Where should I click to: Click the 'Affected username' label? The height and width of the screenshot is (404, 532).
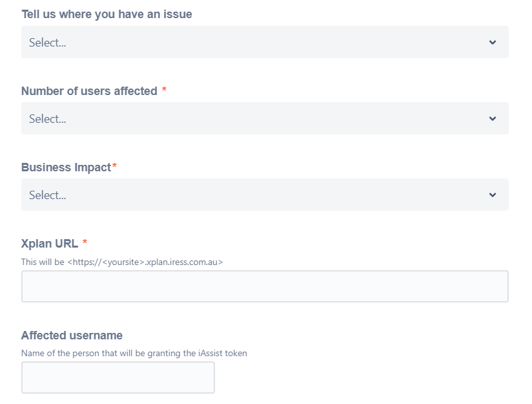click(x=72, y=335)
